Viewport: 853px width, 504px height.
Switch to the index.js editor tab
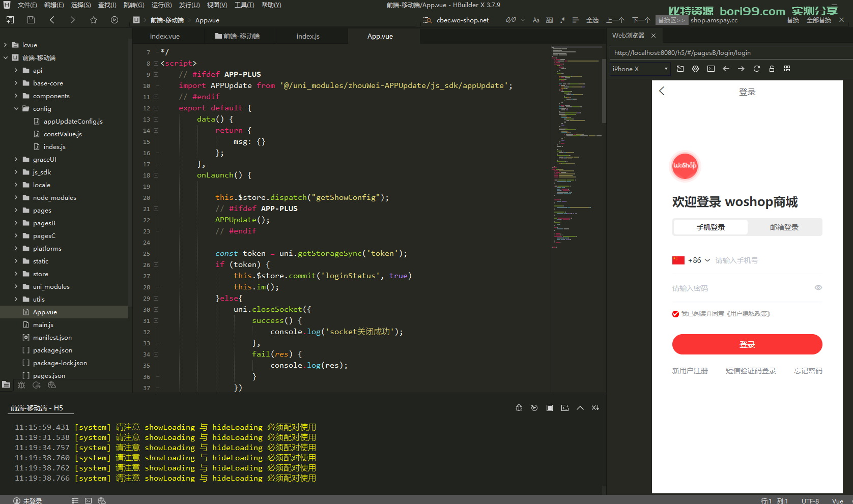(x=308, y=36)
